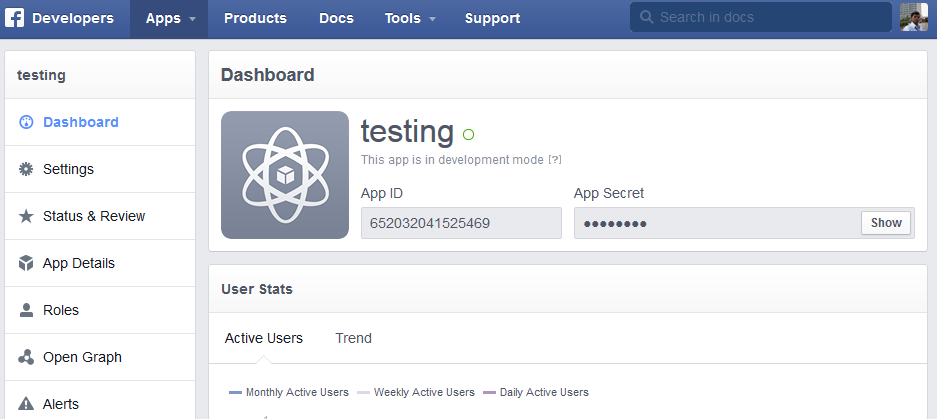Click the App Details cube icon
937x419 pixels.
(x=26, y=263)
